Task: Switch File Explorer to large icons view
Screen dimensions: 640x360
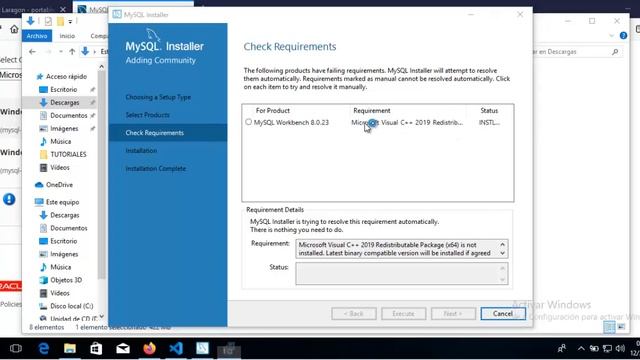Action: pos(621,327)
